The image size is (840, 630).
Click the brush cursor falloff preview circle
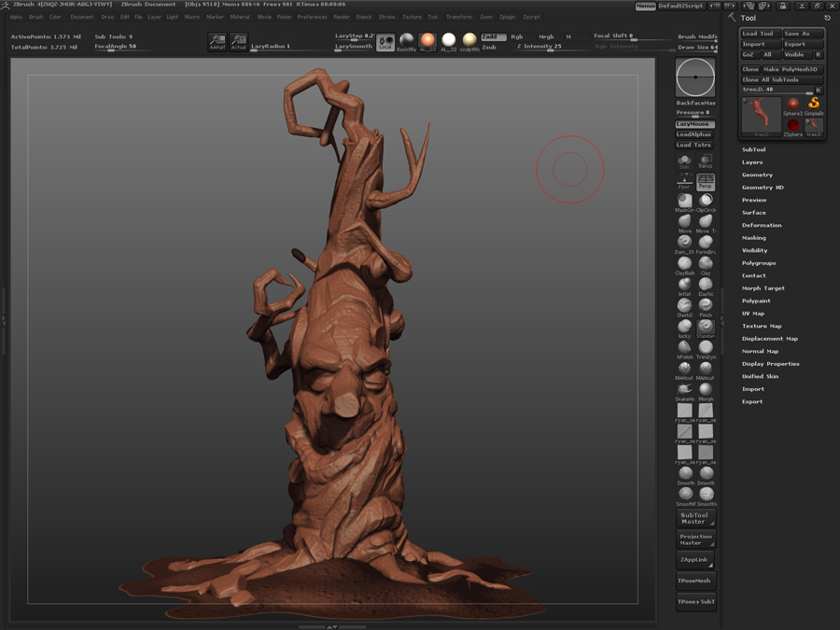(x=694, y=77)
